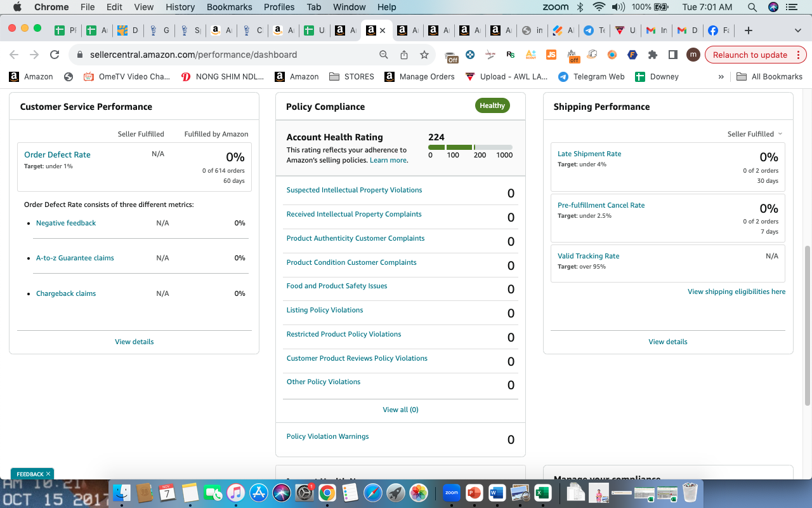Image resolution: width=812 pixels, height=508 pixels.
Task: Open the Profiles menu
Action: (279, 7)
